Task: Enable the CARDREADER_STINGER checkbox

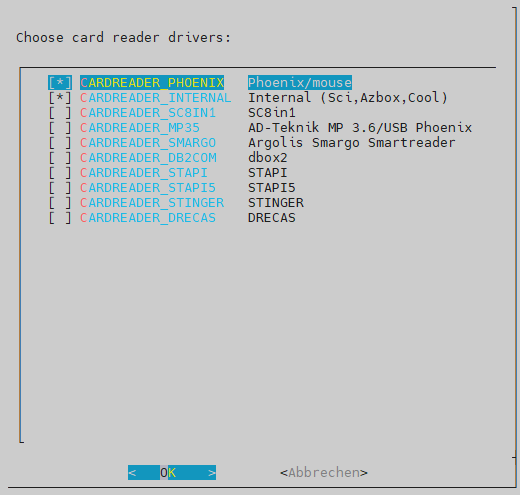Action: (60, 203)
